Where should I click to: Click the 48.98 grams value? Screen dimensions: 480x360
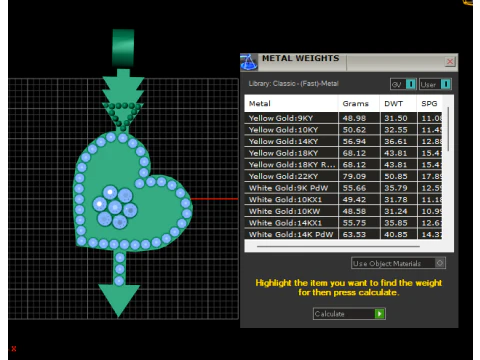coord(354,118)
